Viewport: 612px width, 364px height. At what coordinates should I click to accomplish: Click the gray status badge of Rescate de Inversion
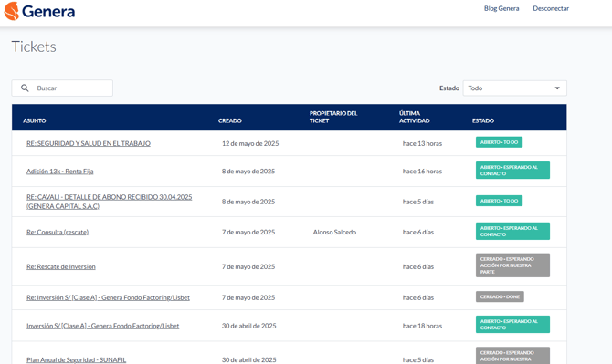512,265
